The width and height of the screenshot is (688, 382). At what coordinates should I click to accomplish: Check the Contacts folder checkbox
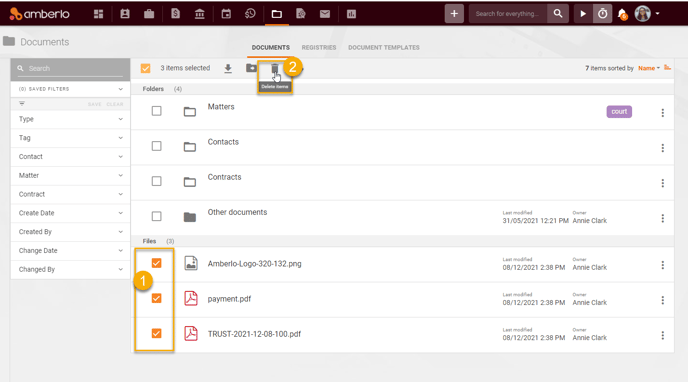point(156,146)
